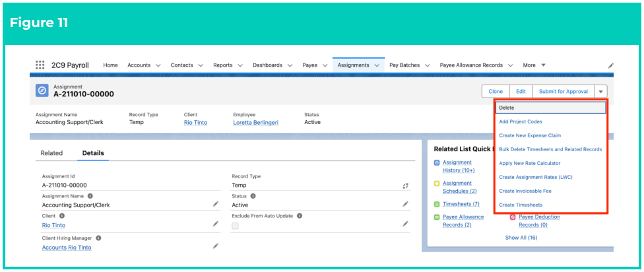Image resolution: width=644 pixels, height=272 pixels.
Task: Select Create Assignment Rates (LWC)
Action: [x=536, y=177]
